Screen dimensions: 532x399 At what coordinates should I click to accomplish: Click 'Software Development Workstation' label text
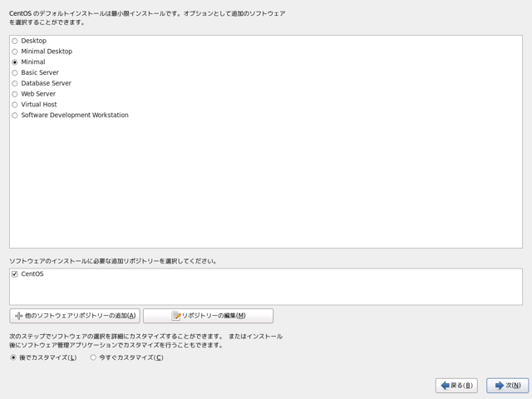[75, 115]
